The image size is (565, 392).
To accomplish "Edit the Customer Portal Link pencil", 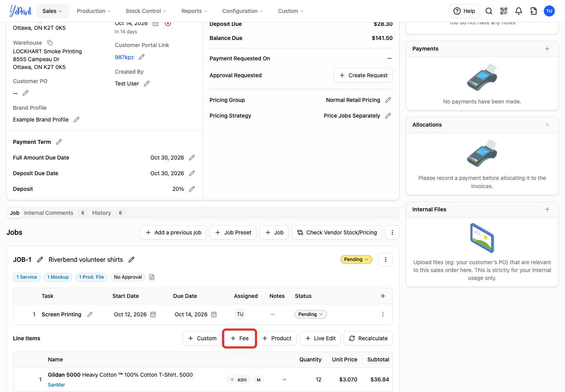I will tap(142, 57).
